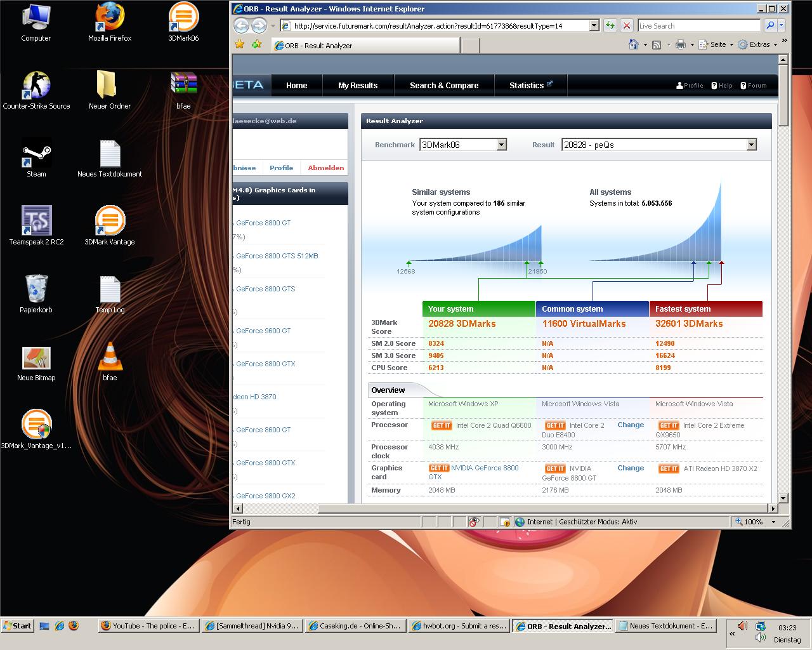Viewport: 812px width, 650px height.
Task: Open the empty new tab button
Action: [x=470, y=45]
